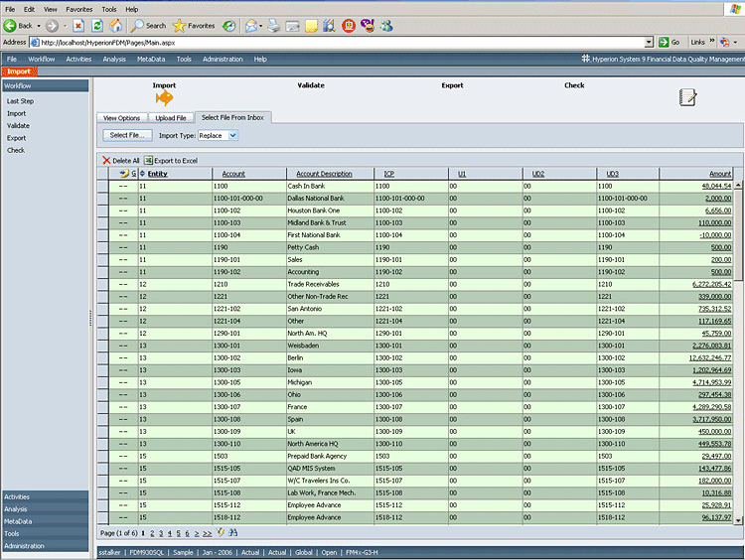Click the Weisbaden account description cell
This screenshot has width=745, height=560.
[330, 346]
